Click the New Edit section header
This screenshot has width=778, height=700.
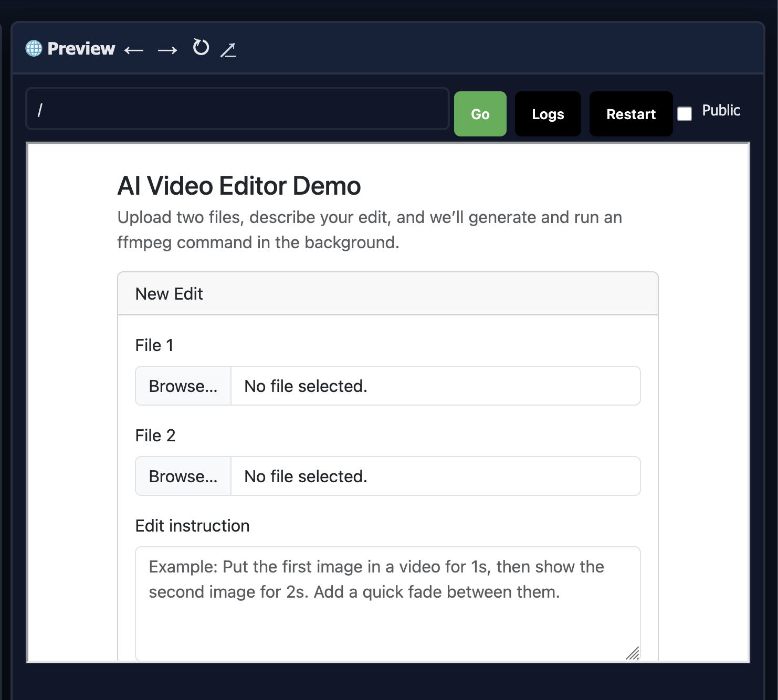[169, 294]
